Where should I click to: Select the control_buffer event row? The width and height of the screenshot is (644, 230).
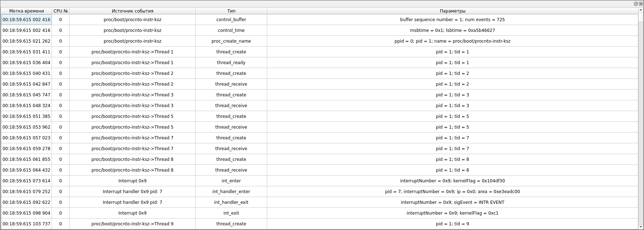[x=231, y=20]
